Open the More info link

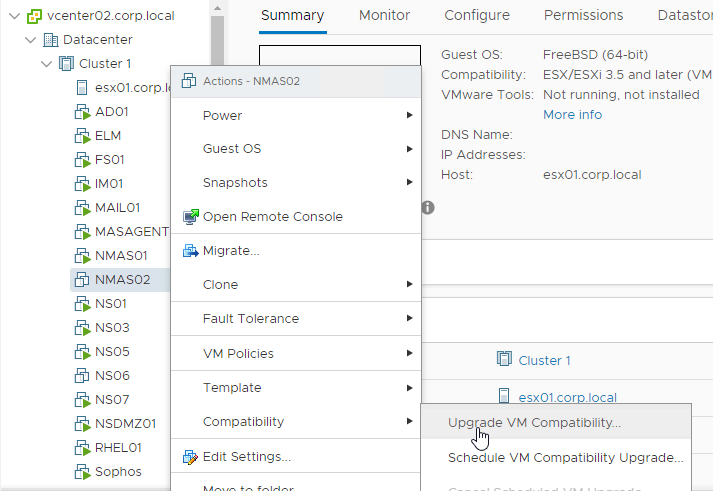tap(572, 115)
